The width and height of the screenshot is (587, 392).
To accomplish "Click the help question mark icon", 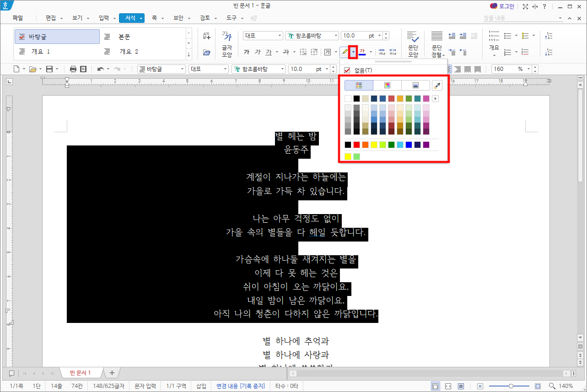I will tap(544, 6).
